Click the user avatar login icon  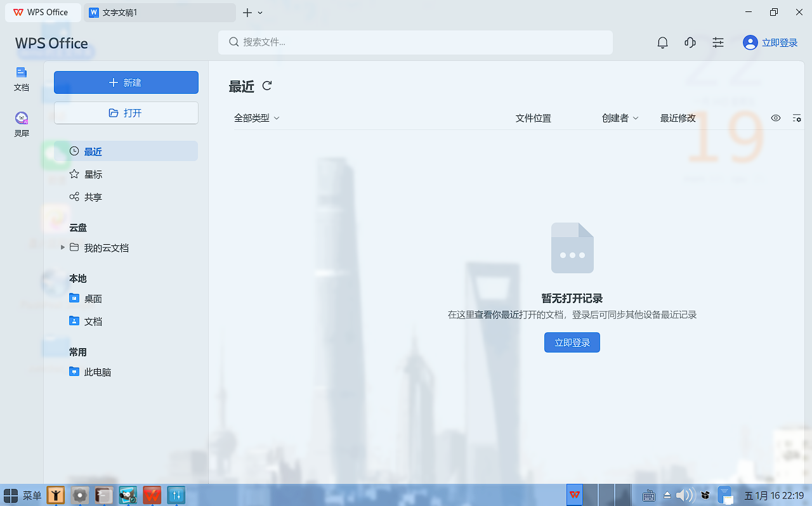750,42
